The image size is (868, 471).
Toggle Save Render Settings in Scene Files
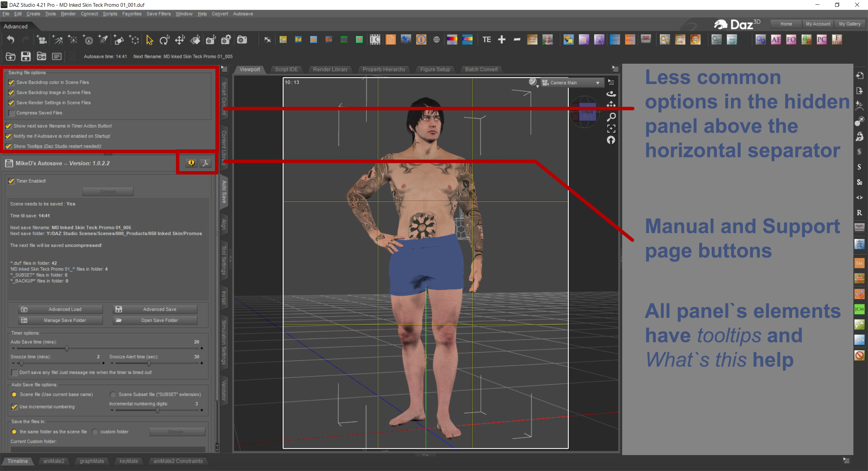(x=12, y=103)
